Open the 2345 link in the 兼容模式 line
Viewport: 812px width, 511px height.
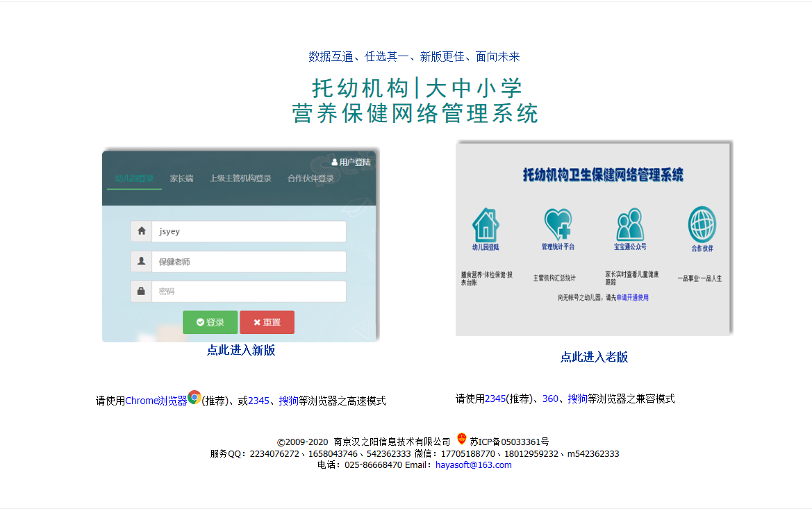pos(495,399)
